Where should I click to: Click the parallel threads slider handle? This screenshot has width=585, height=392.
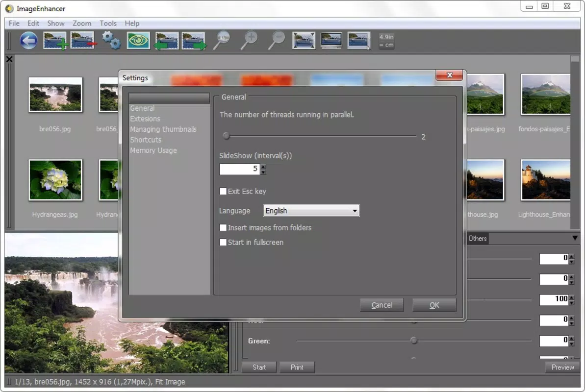[x=226, y=136]
